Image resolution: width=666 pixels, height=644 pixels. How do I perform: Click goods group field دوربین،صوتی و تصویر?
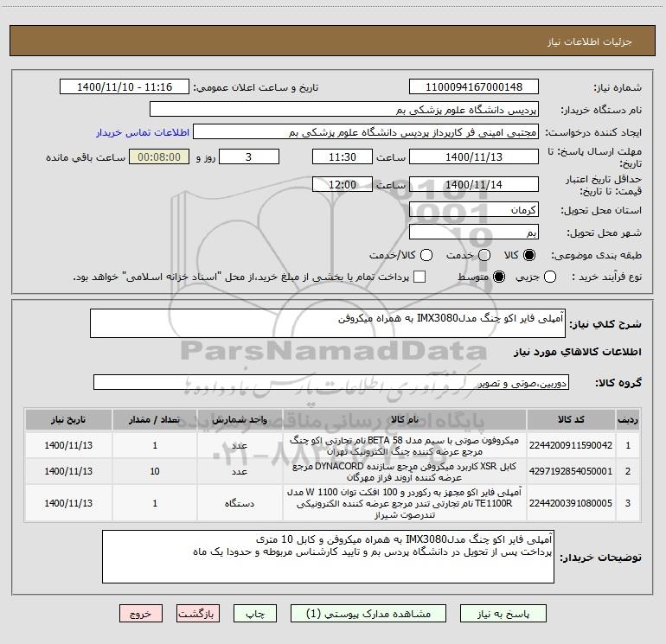click(331, 382)
